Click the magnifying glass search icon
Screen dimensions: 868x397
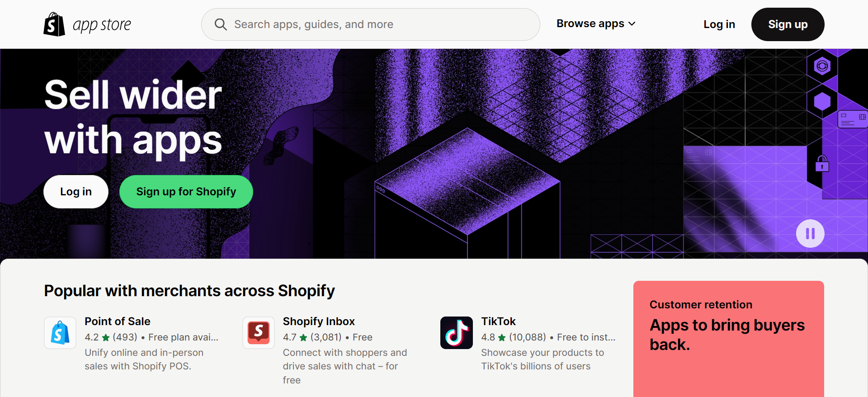coord(221,24)
